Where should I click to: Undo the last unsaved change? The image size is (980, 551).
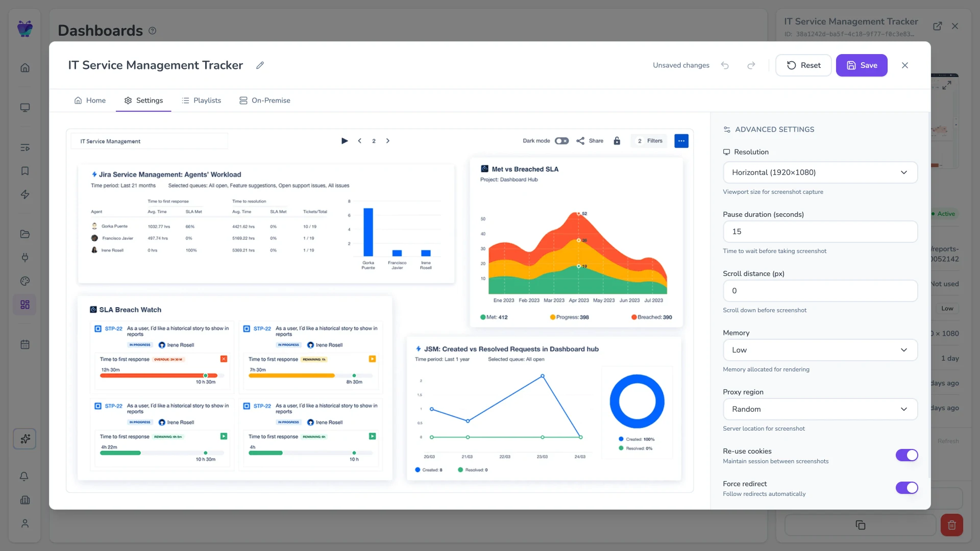point(725,65)
